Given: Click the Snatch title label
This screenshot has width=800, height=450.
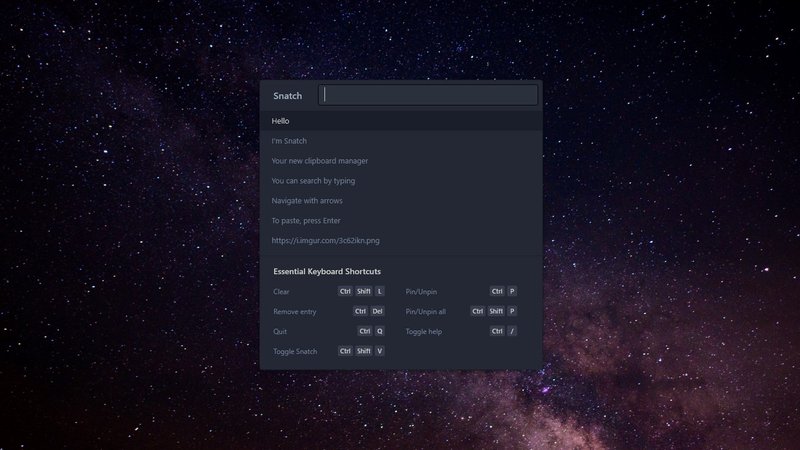Looking at the screenshot, I should point(287,96).
